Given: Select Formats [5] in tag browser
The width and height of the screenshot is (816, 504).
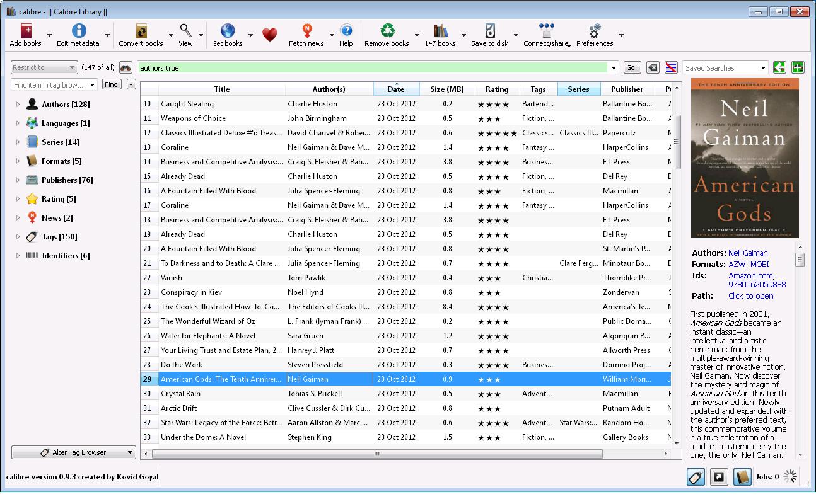Looking at the screenshot, I should 61,161.
